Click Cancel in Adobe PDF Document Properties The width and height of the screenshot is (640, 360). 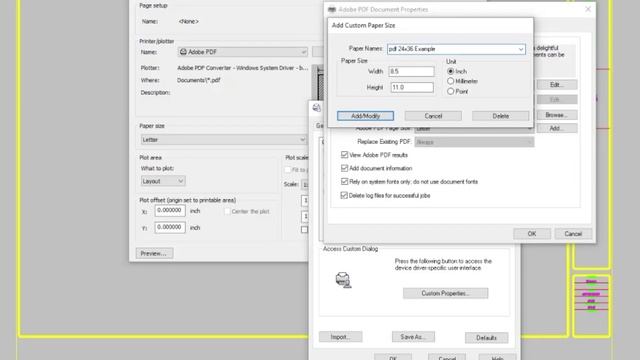(573, 234)
